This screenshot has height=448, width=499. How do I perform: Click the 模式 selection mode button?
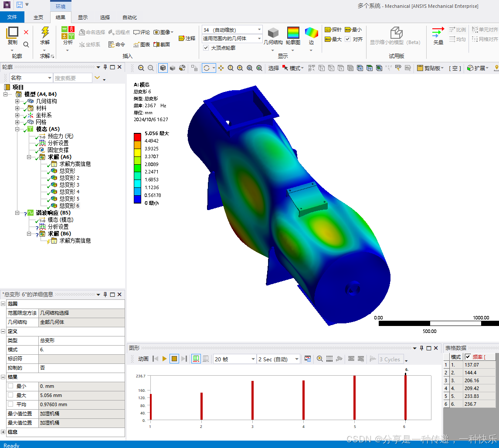click(293, 68)
